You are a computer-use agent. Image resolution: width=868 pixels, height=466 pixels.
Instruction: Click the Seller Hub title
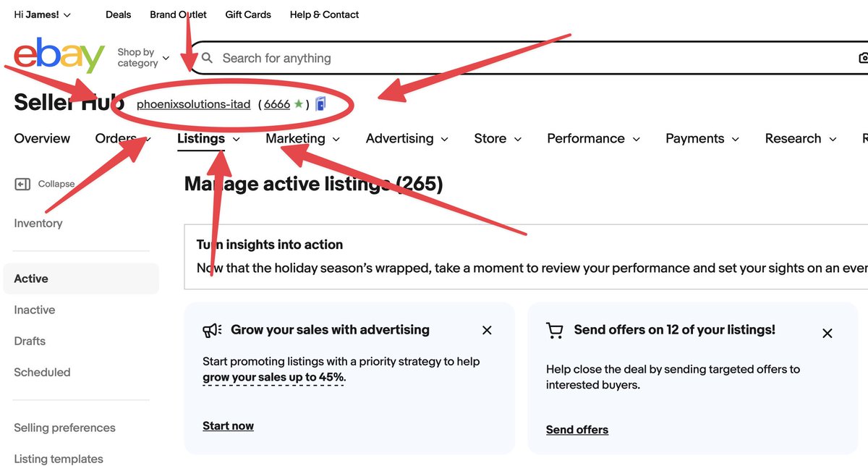point(69,103)
